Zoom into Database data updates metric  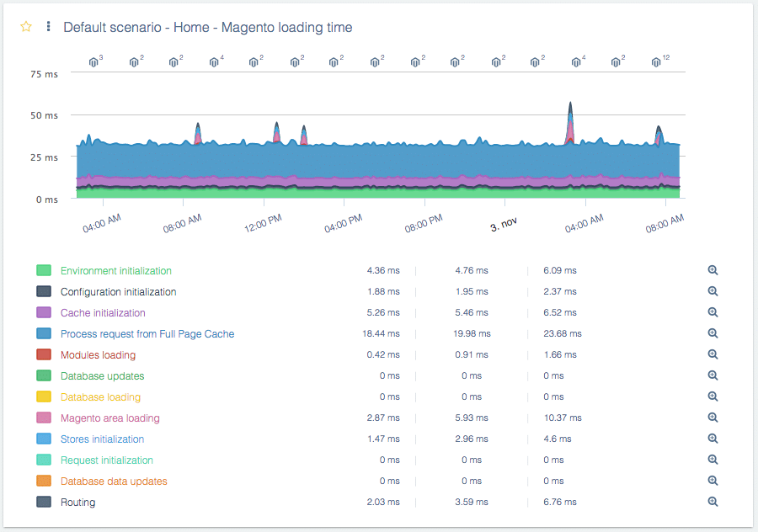(x=713, y=481)
